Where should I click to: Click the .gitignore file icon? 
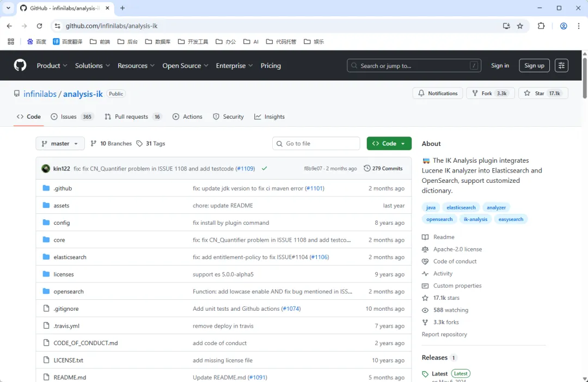pyautogui.click(x=46, y=309)
